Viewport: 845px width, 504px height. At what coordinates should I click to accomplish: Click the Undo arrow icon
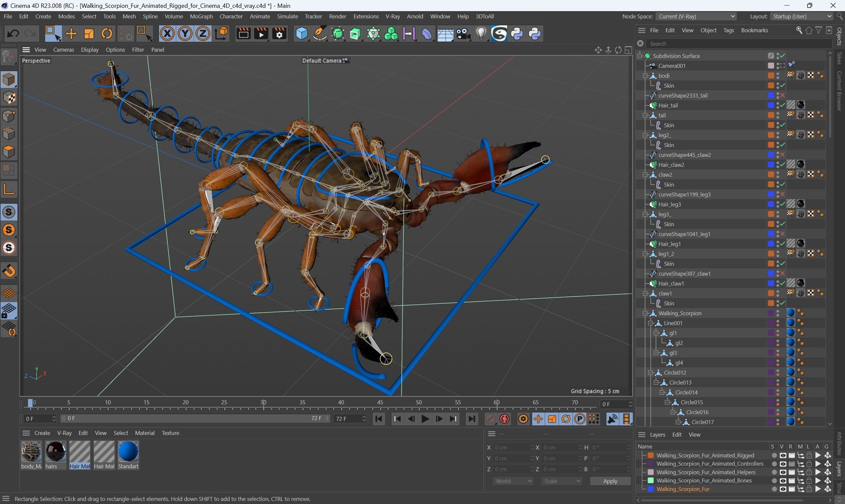tap(13, 34)
